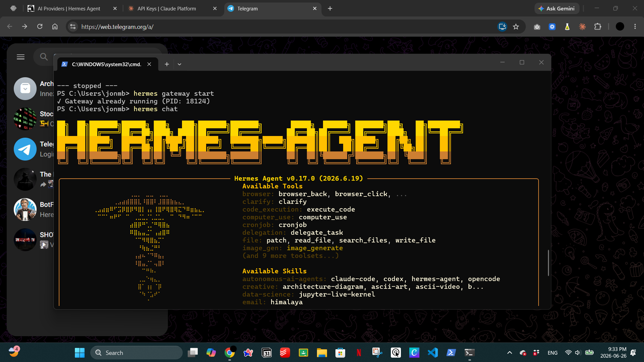Viewport: 644px width, 362px height.
Task: Show hidden system tray icons
Action: coord(509,353)
